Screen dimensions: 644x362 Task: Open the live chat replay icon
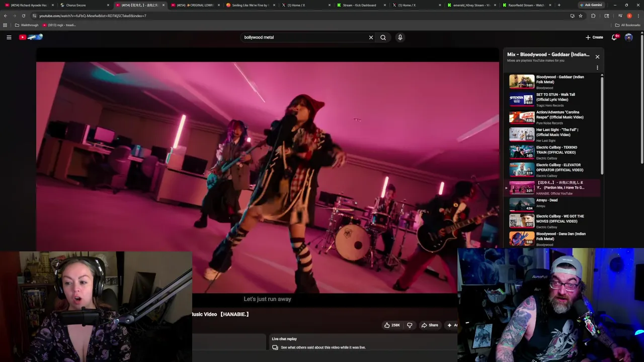click(275, 347)
